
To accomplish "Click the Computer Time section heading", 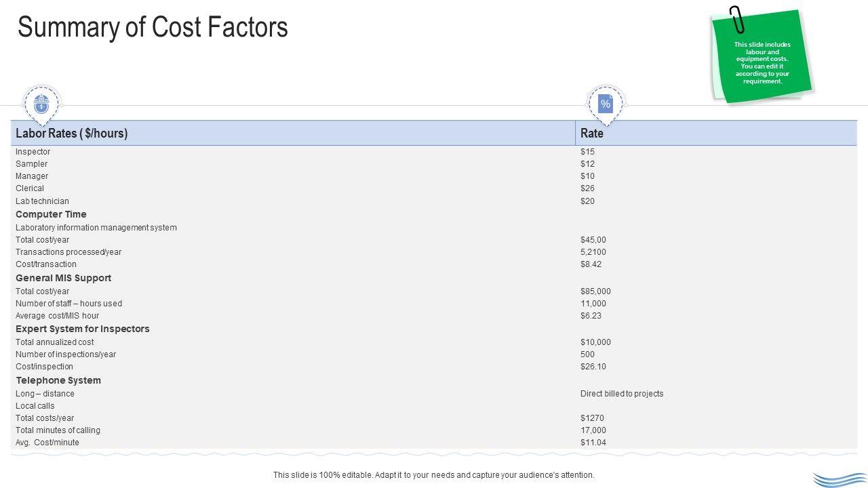I will click(x=51, y=214).
